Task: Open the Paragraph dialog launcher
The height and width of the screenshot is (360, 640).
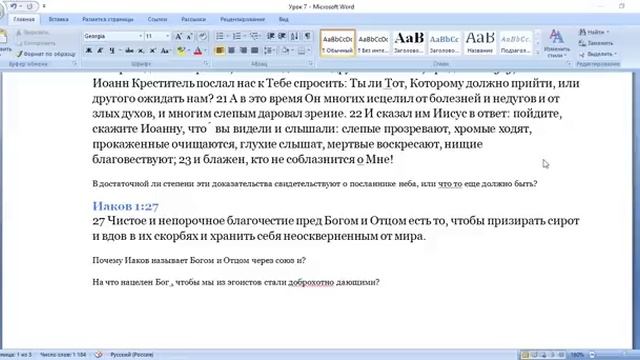Action: [311, 64]
